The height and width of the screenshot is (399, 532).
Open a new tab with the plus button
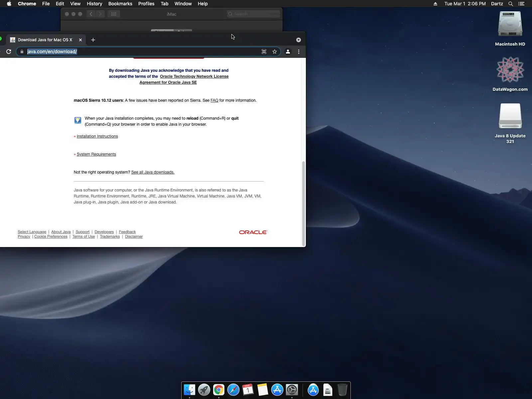93,40
